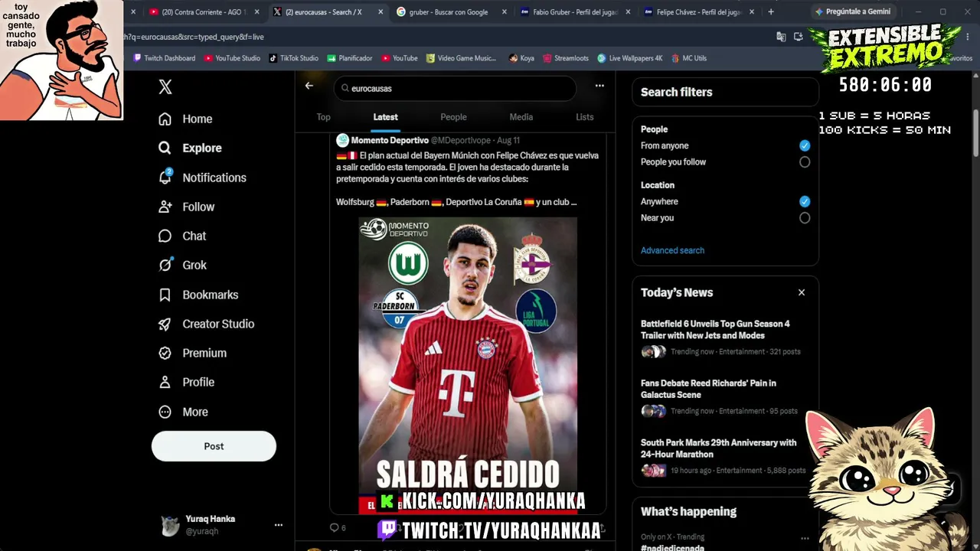This screenshot has width=980, height=551.
Task: Select the 'Anywhere' location filter
Action: point(805,201)
